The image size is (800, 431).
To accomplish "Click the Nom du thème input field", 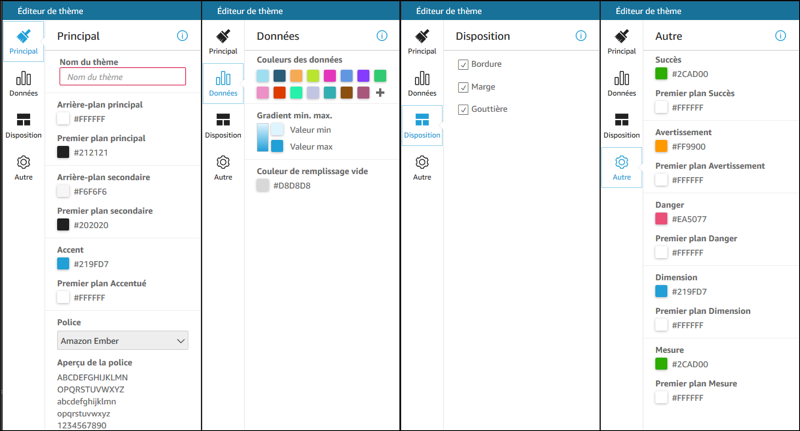I will pyautogui.click(x=122, y=77).
